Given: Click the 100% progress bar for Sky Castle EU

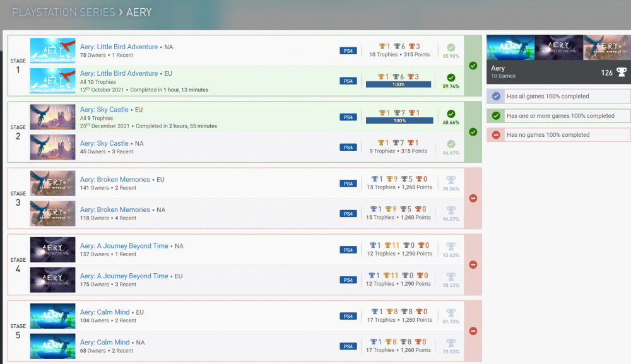Looking at the screenshot, I should pyautogui.click(x=399, y=120).
